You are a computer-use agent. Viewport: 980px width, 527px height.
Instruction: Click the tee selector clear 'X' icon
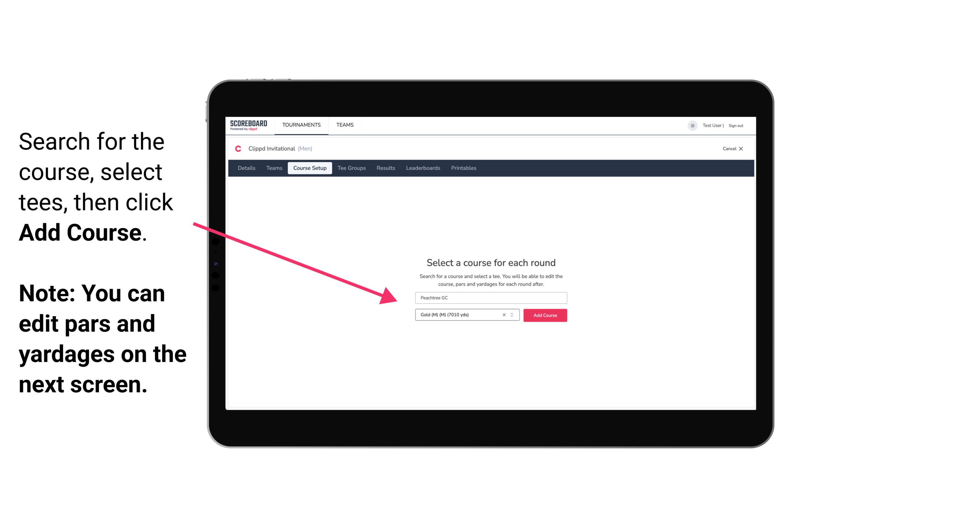505,315
